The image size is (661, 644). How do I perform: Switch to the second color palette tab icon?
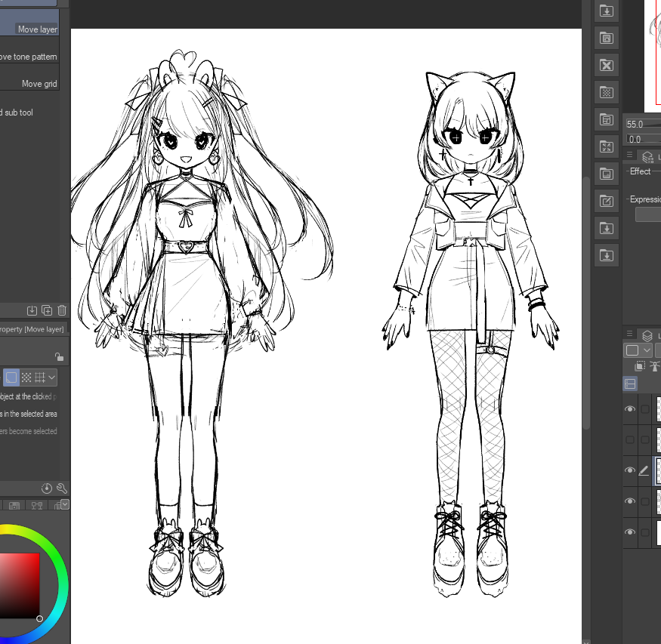coord(37,505)
